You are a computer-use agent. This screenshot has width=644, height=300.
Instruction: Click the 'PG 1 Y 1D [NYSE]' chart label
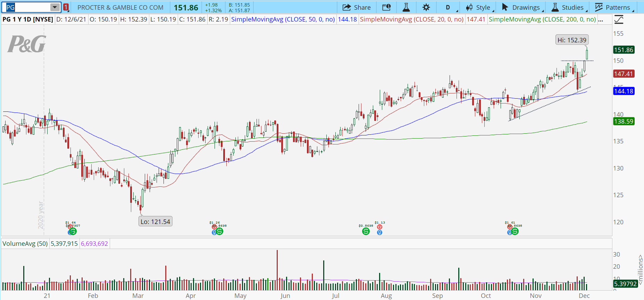click(28, 19)
